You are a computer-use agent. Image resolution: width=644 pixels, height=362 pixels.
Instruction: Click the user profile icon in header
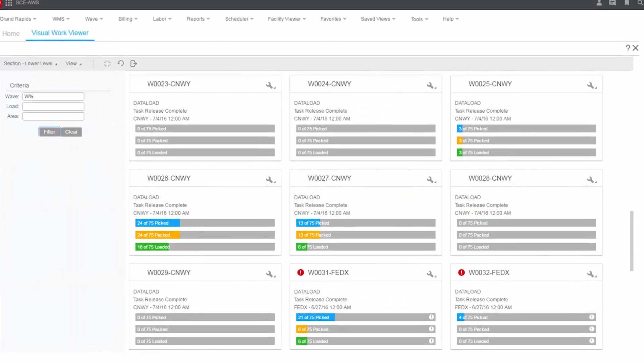(x=599, y=3)
